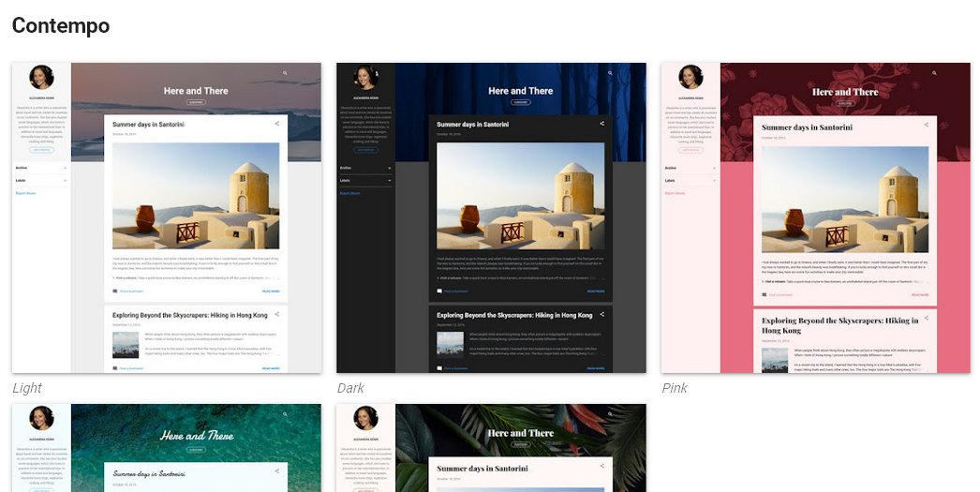Click the Santorini post Read More link in the Light preview

(271, 291)
